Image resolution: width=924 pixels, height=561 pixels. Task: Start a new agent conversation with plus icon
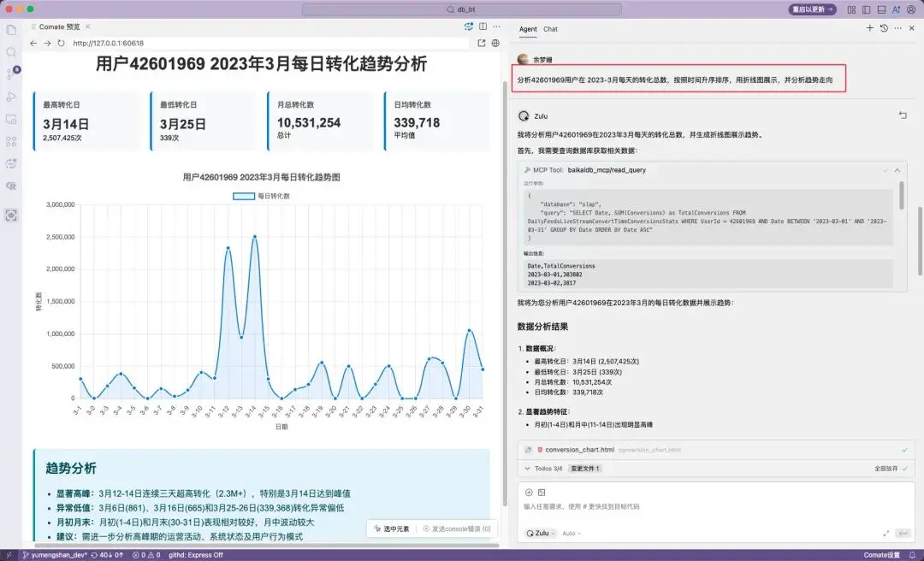point(870,27)
